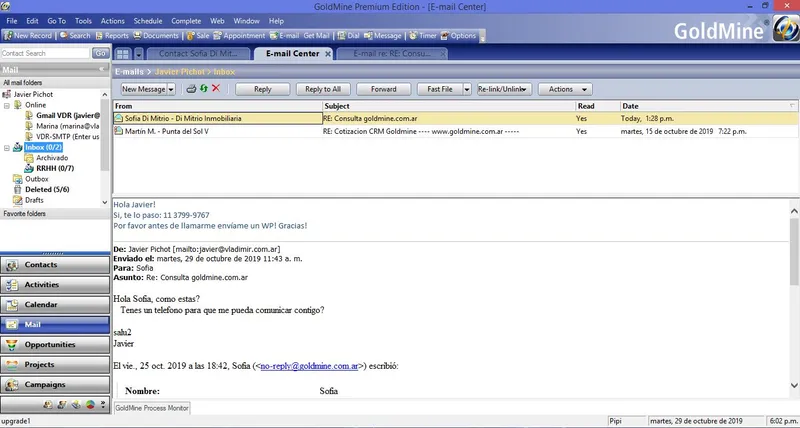Delete the e-mail with the red X icon
This screenshot has width=800, height=428.
[216, 89]
